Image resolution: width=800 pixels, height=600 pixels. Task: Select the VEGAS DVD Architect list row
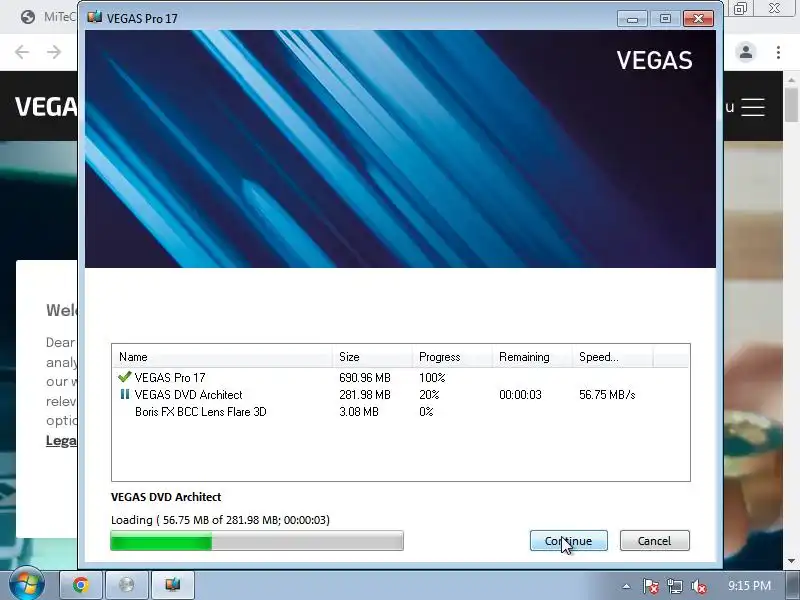(401, 394)
